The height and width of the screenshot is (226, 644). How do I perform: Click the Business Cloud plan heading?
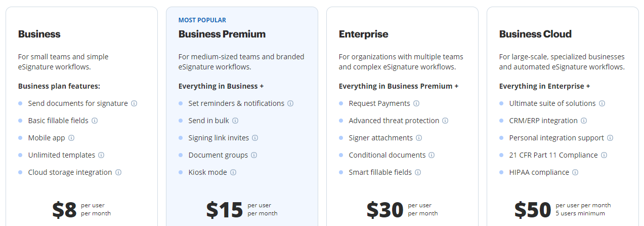535,34
